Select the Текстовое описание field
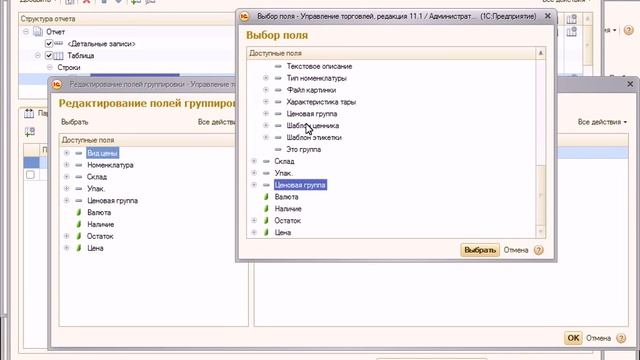Screen dimensions: 640x360 click(x=319, y=66)
